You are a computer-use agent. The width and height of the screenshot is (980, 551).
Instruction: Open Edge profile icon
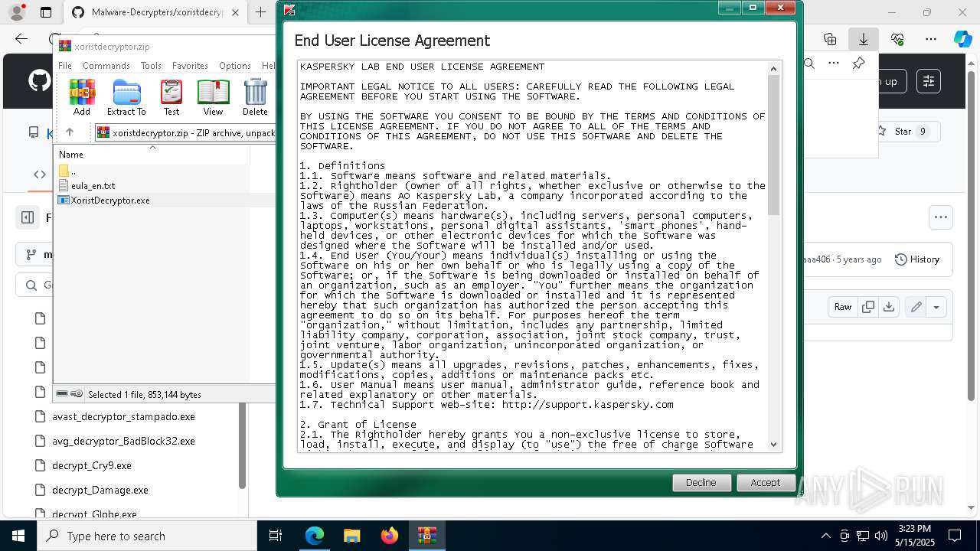[x=16, y=12]
